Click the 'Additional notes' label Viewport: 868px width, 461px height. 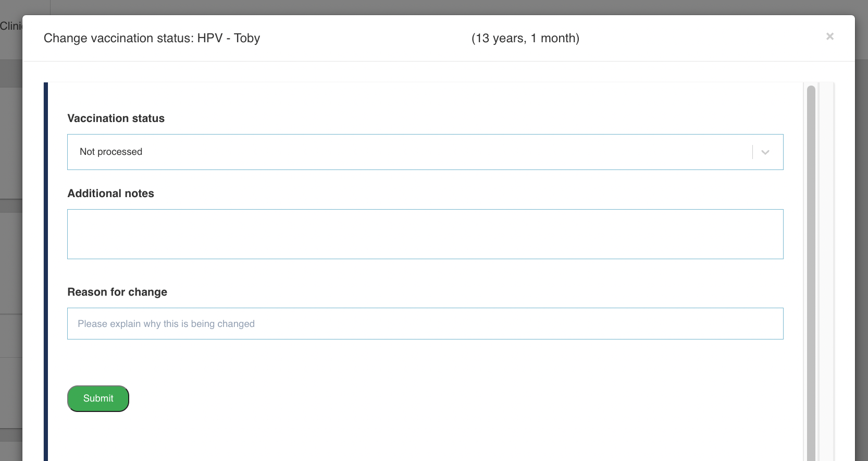click(x=110, y=193)
